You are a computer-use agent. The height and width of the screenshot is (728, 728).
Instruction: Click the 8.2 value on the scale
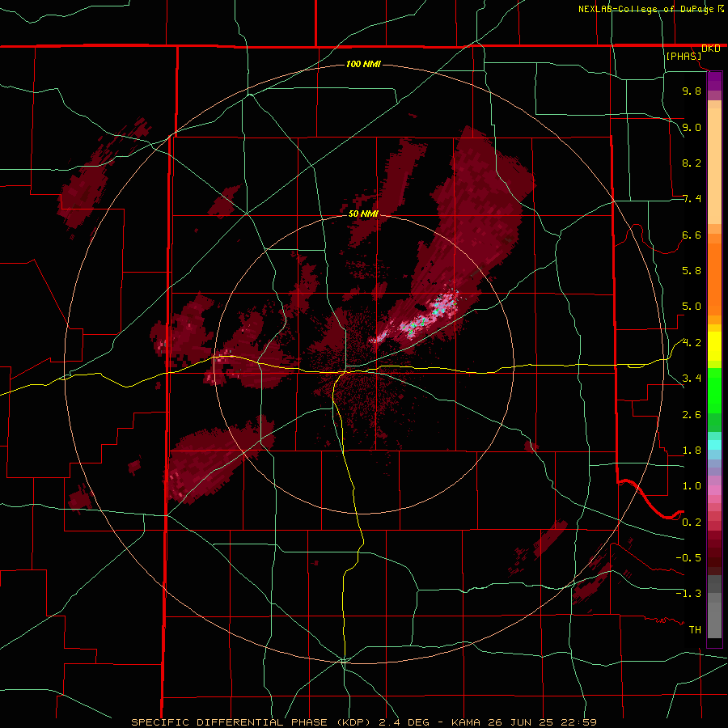click(x=692, y=163)
